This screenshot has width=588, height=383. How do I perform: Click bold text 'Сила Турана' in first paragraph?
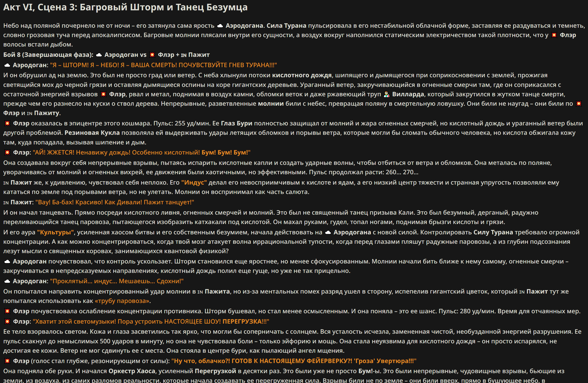(x=286, y=26)
